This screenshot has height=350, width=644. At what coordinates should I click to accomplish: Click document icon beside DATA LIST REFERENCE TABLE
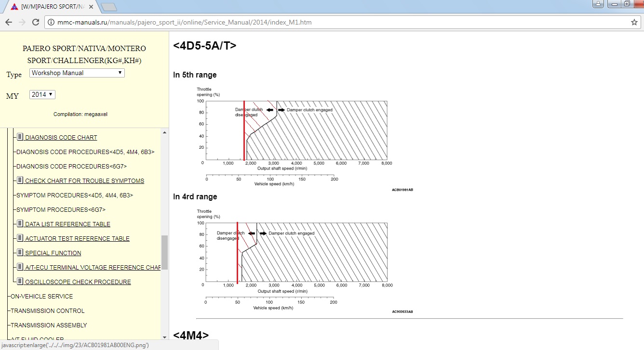(x=20, y=224)
